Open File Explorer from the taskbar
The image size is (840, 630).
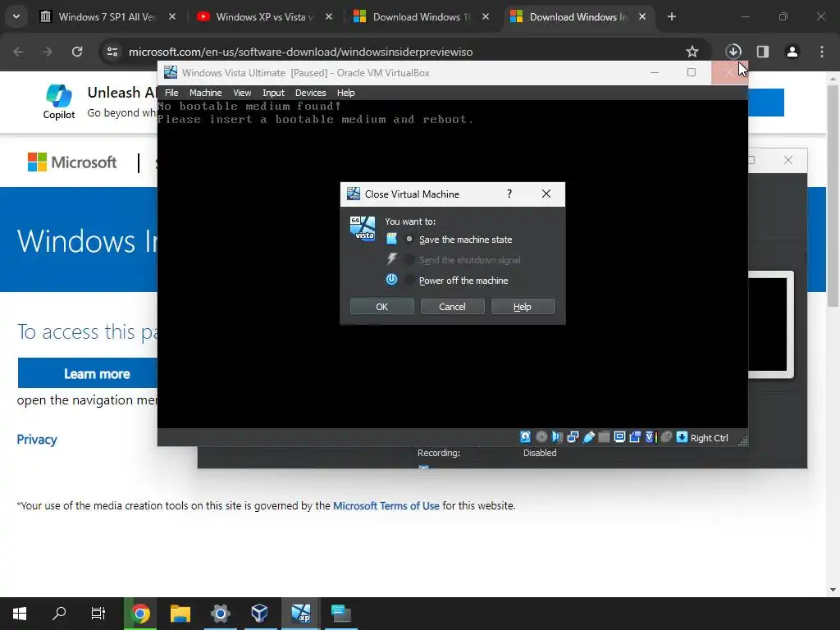coord(180,613)
